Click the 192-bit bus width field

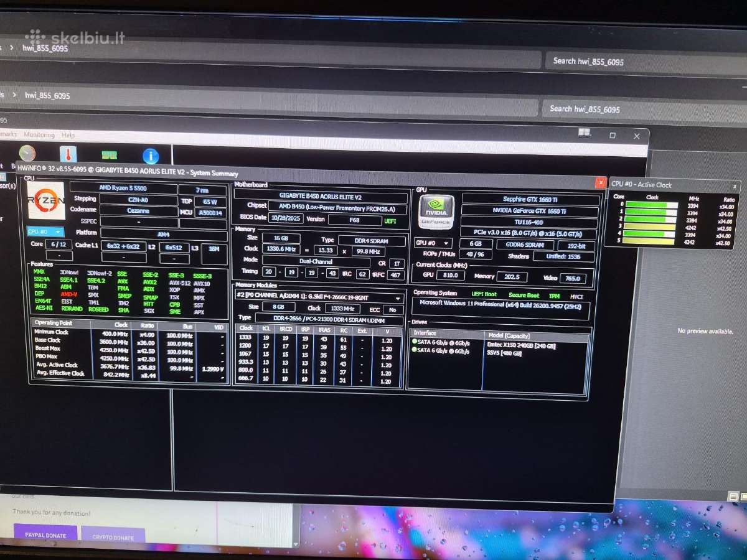(x=576, y=246)
